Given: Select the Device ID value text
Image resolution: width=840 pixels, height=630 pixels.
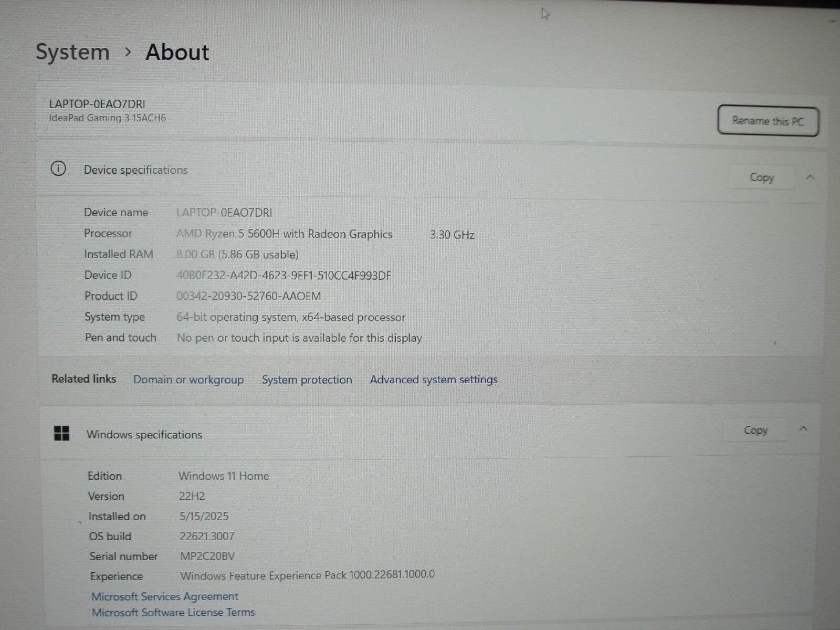Looking at the screenshot, I should coord(283,275).
